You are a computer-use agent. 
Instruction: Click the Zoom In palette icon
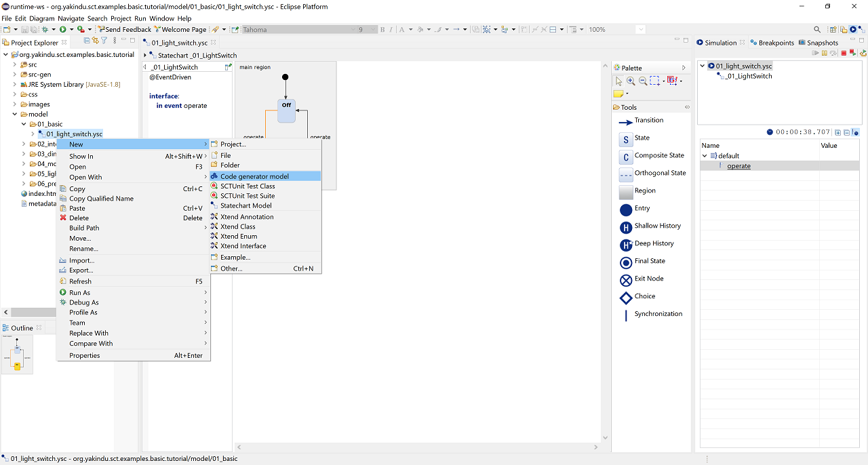point(631,81)
